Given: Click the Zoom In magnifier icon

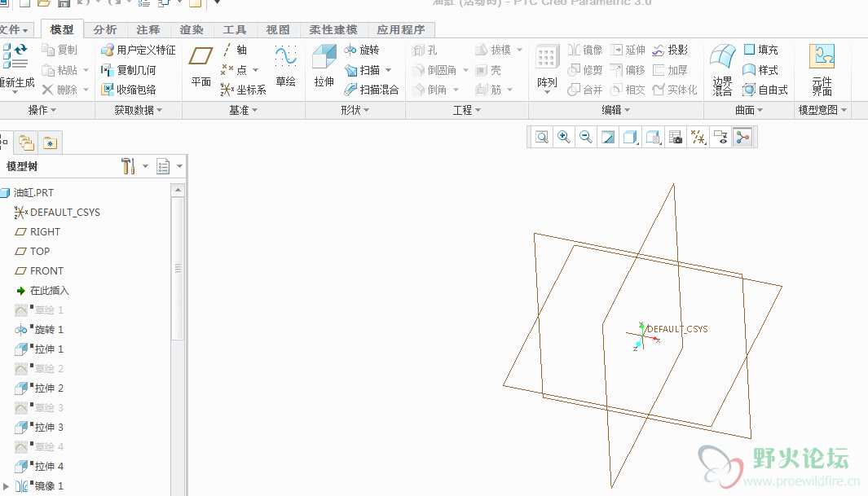Looking at the screenshot, I should [x=564, y=138].
